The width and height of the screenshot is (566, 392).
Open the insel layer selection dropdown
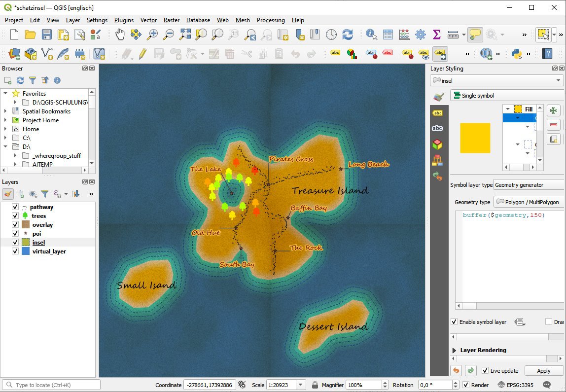click(x=496, y=80)
